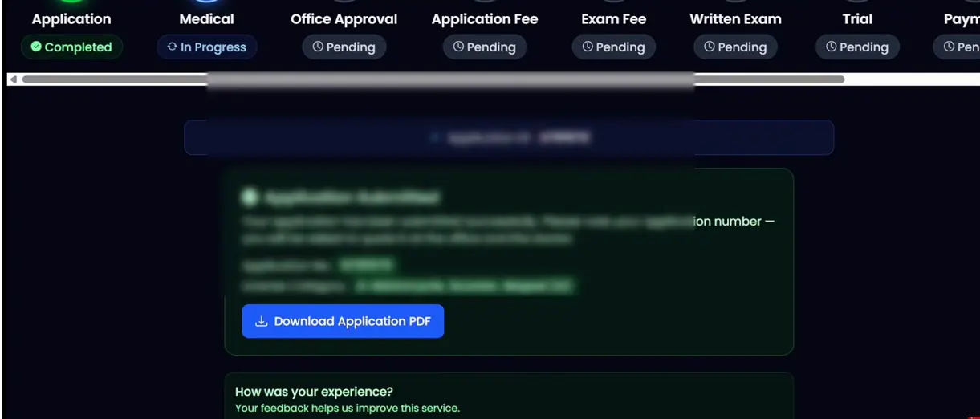This screenshot has height=419, width=980.
Task: Click the clock icon under Written Exam
Action: coord(710,47)
